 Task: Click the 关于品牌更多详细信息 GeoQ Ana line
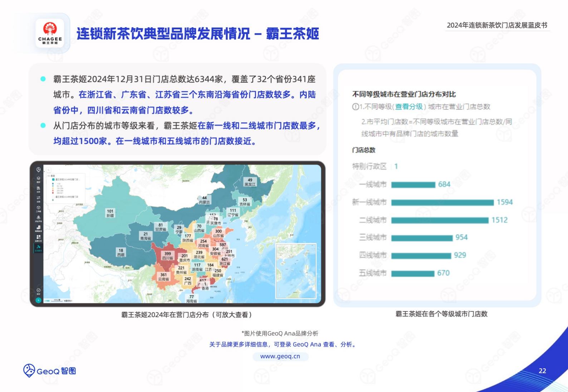pyautogui.click(x=283, y=344)
